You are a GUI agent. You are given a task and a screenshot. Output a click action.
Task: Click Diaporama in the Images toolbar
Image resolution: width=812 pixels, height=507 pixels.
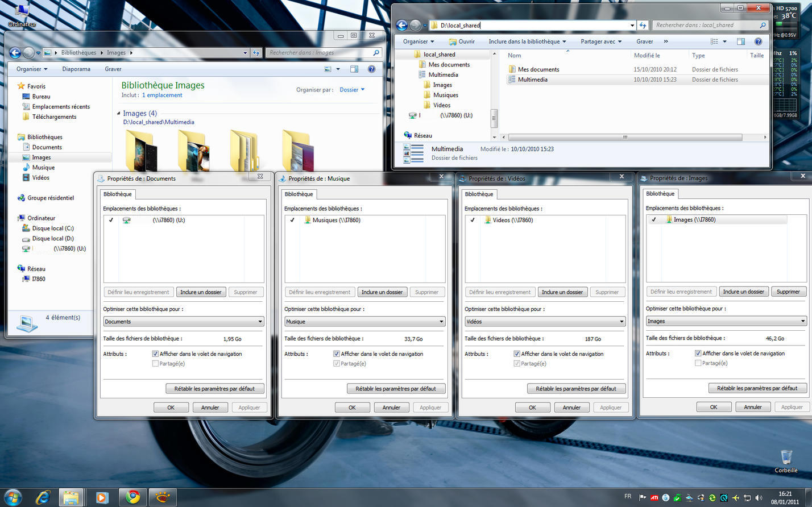76,69
